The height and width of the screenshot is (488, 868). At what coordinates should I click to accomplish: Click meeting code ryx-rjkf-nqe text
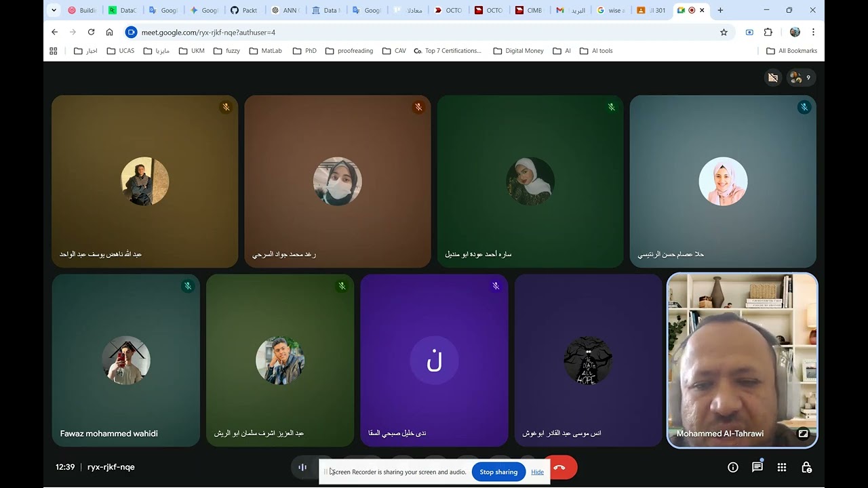(x=111, y=467)
